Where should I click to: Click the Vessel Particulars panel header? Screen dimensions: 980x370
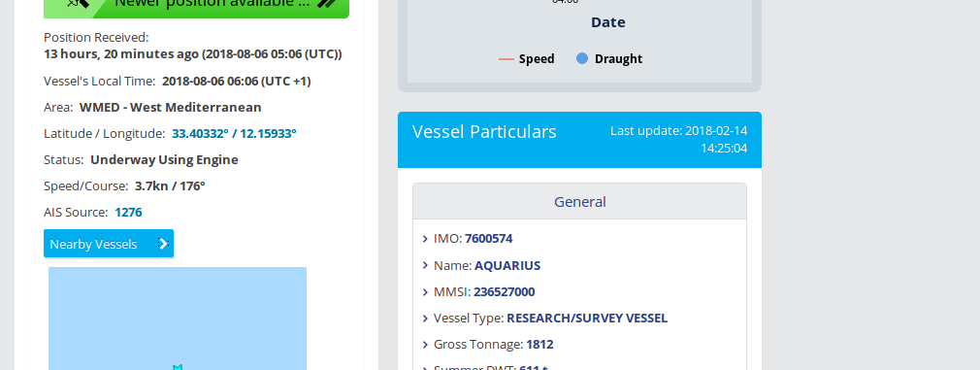point(579,140)
